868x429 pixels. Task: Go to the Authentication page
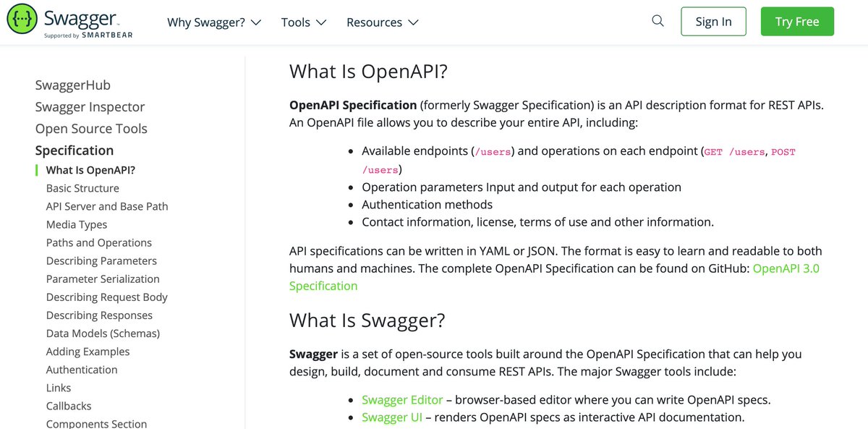[x=82, y=370]
